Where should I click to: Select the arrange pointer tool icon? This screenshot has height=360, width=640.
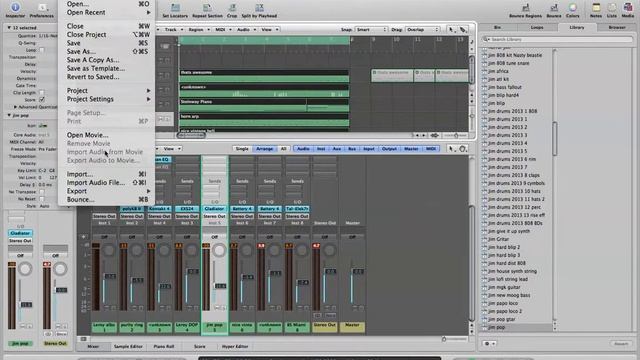coord(451,29)
